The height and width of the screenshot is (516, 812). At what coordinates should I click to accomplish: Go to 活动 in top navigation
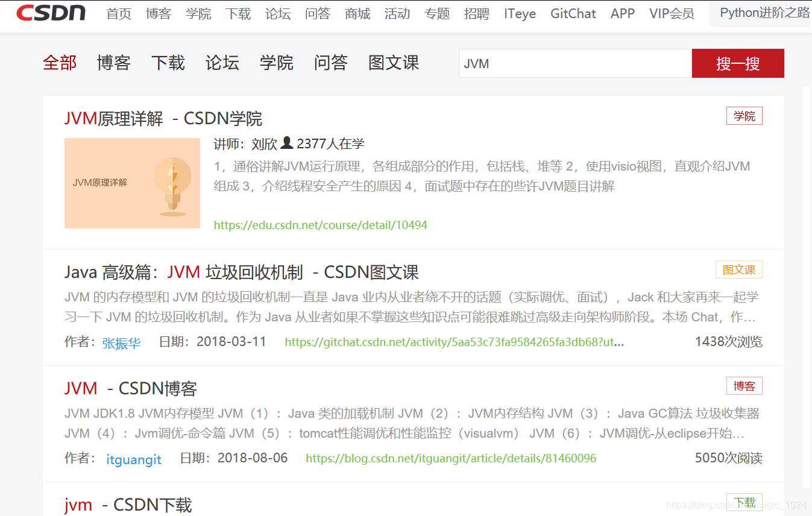(x=397, y=13)
